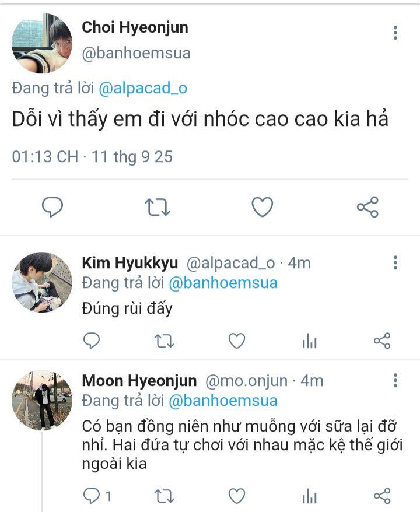
Task: Open @banhoemsua link in Kim Hyukkyu's reply
Action: pyautogui.click(x=223, y=283)
